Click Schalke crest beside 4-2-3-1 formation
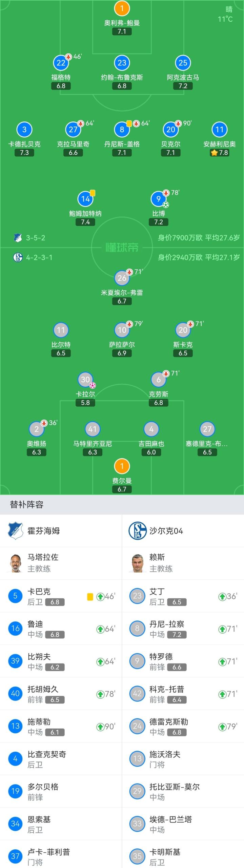 (x=18, y=257)
